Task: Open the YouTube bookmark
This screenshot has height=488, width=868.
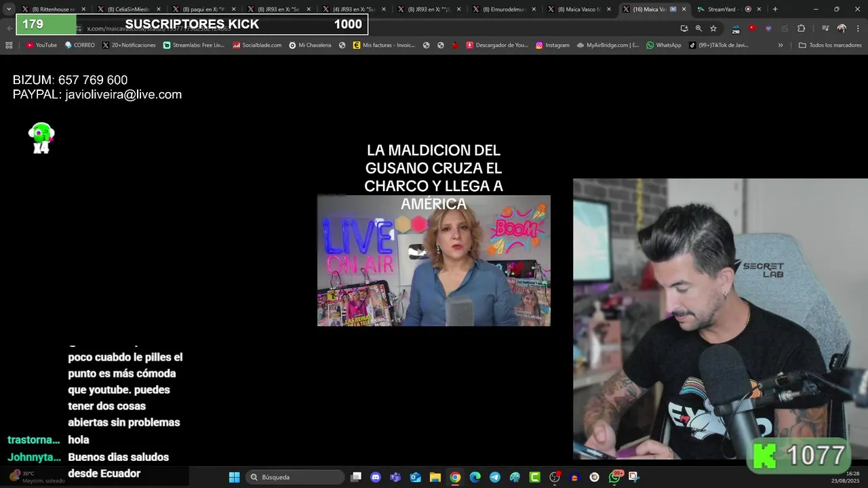Action: (x=41, y=45)
